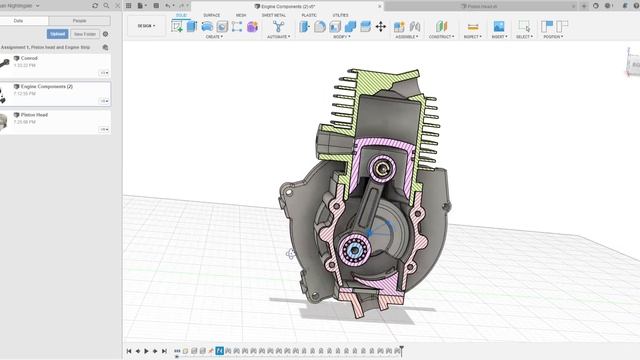640x360 pixels.
Task: Click the first Position icon
Action: click(547, 27)
